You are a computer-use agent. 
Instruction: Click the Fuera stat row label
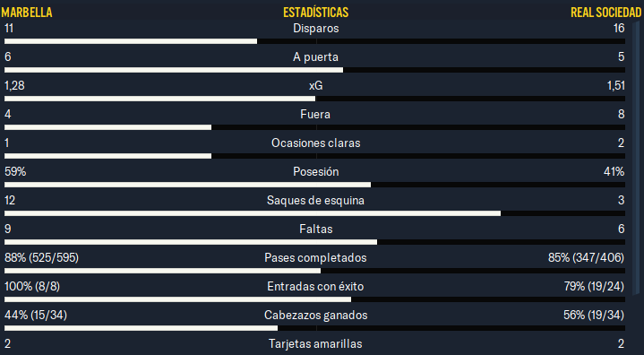pos(315,114)
